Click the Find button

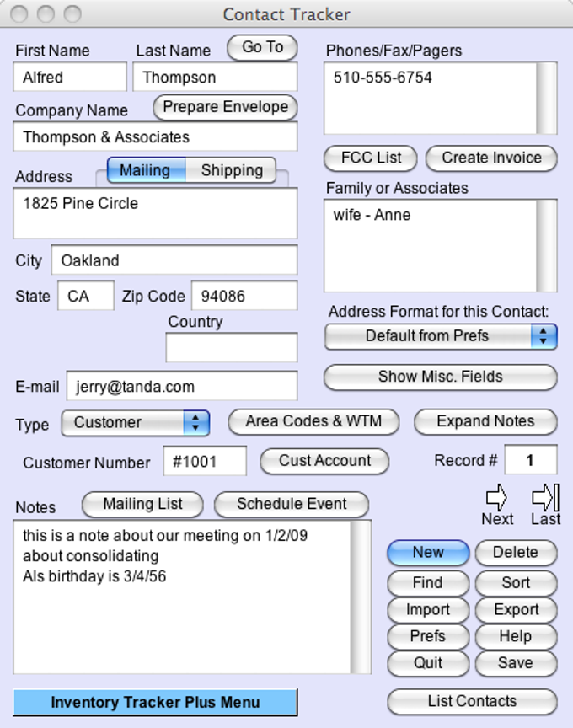pos(428,583)
